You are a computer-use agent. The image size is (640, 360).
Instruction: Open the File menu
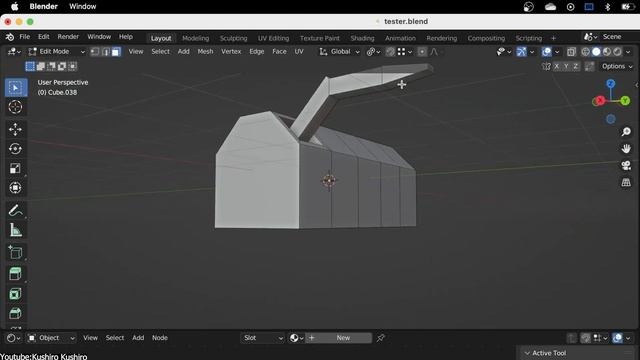24,37
